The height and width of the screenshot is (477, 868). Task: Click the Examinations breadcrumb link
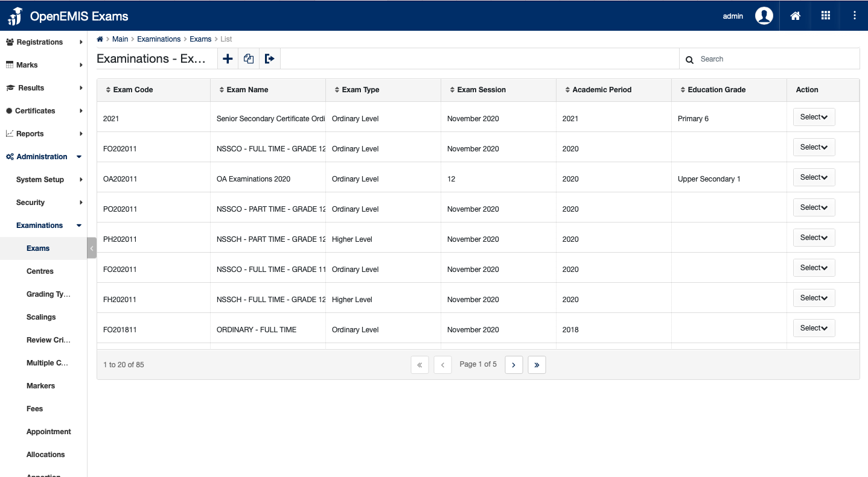159,39
